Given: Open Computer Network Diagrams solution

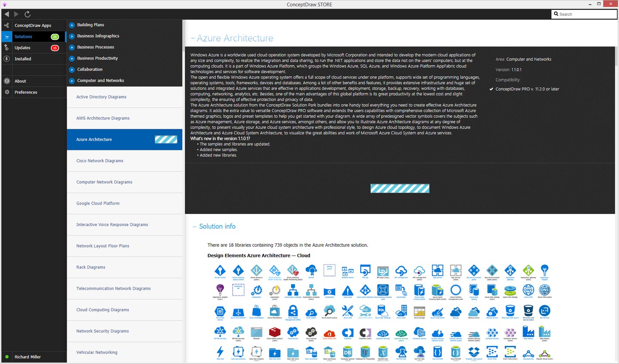Looking at the screenshot, I should click(125, 182).
